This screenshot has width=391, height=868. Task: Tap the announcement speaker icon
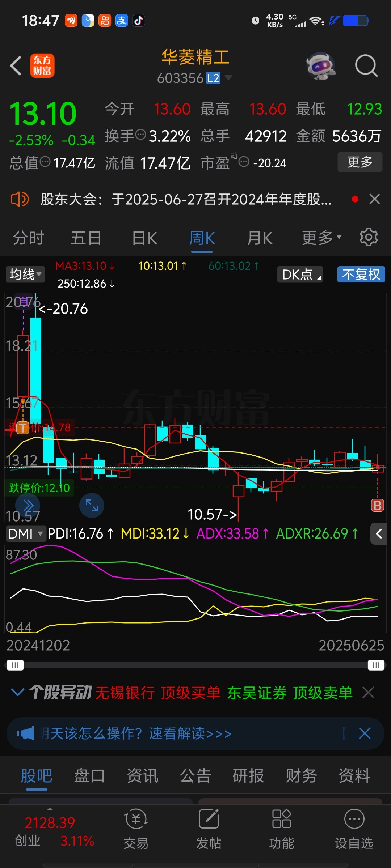tap(20, 199)
